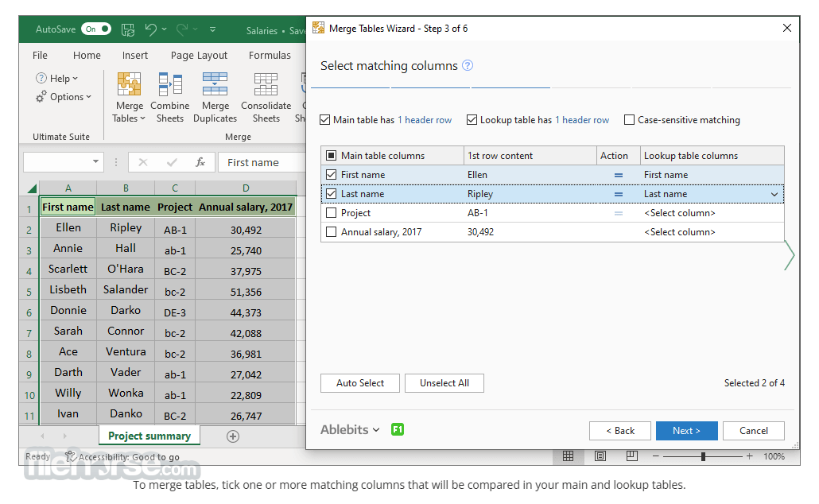Click the Unselect All button
Viewport: 819px width, 504px height.
(444, 383)
